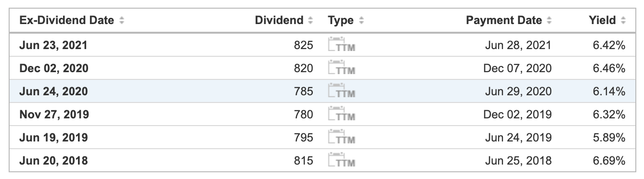644x179 pixels.
Task: Click the 5.89% yield value
Action: pyautogui.click(x=609, y=138)
